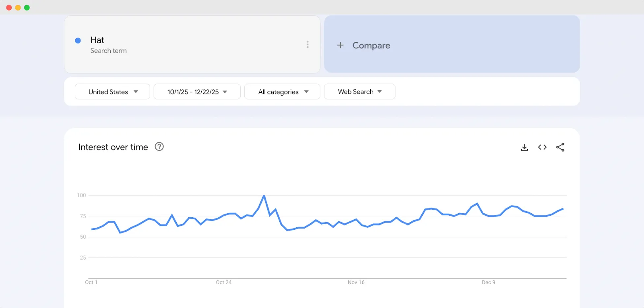Close the window with the red button
644x308 pixels.
pyautogui.click(x=9, y=8)
